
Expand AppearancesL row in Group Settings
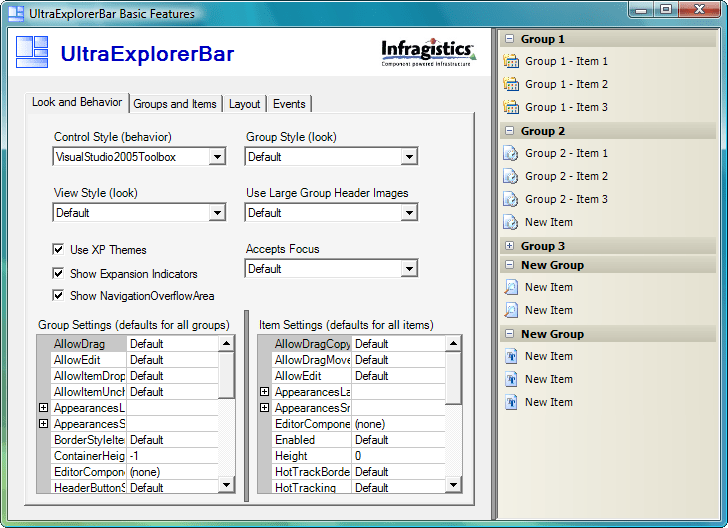[43, 408]
